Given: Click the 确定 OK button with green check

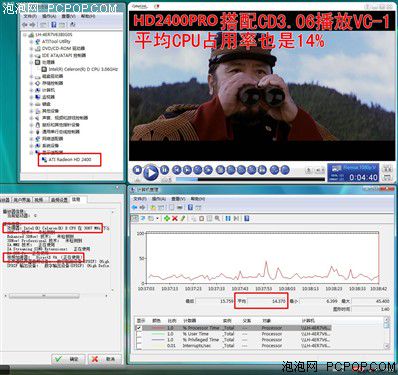Looking at the screenshot, I should pos(68,359).
